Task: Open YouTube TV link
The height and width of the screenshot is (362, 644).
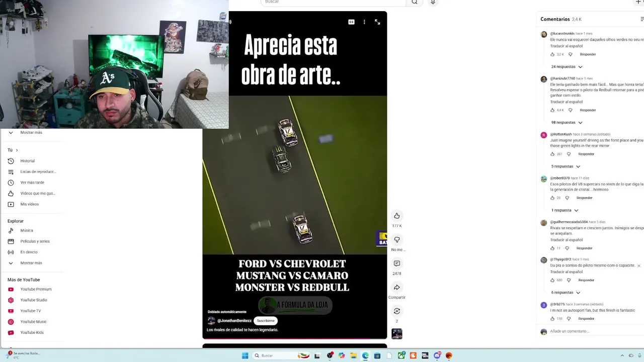Action: [x=32, y=311]
